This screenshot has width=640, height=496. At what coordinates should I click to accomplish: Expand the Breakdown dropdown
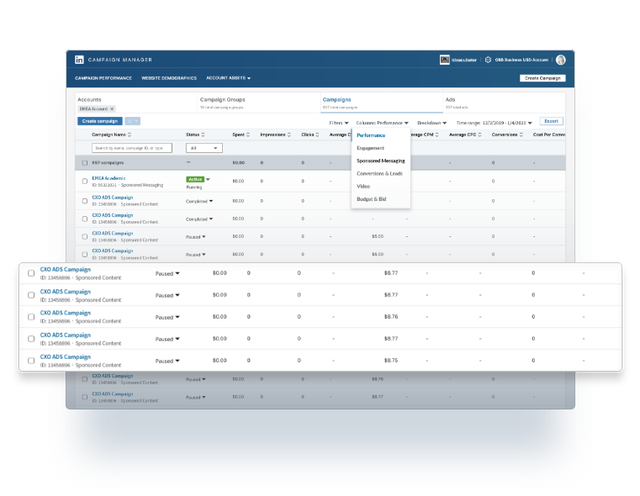click(432, 122)
